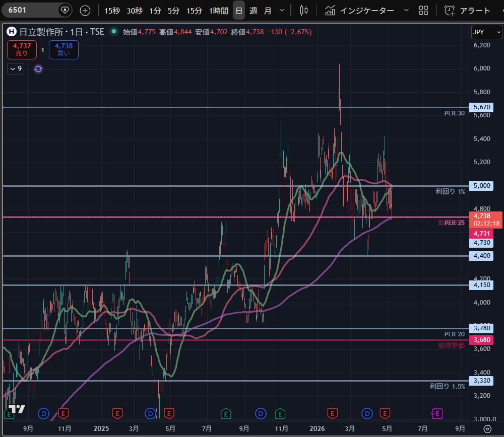Select the 1分 timeframe
This screenshot has height=437, width=504.
(155, 11)
